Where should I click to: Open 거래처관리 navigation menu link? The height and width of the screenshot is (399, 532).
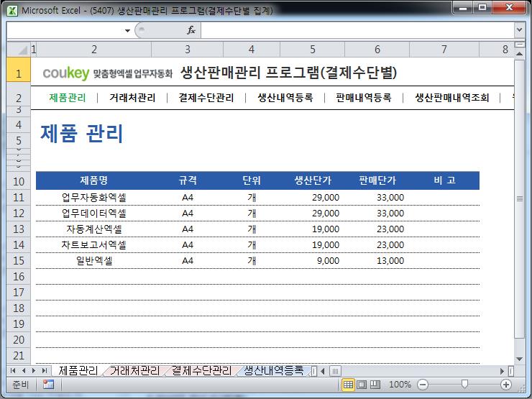pyautogui.click(x=132, y=98)
